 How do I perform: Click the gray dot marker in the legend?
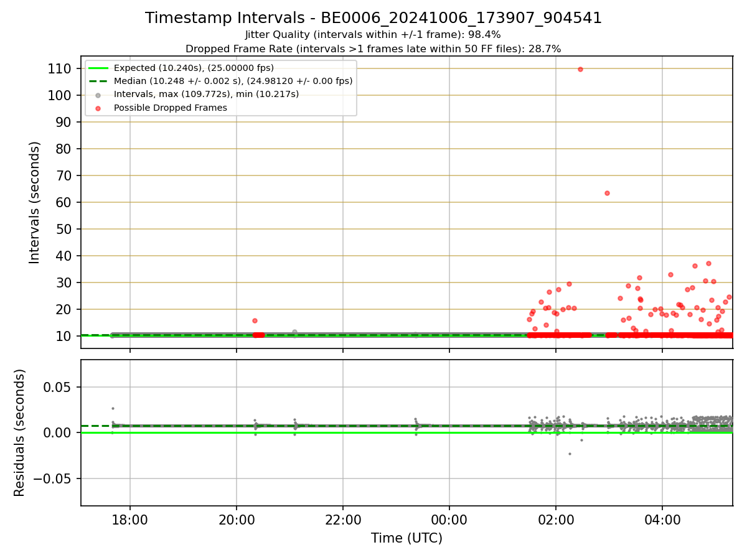98,95
